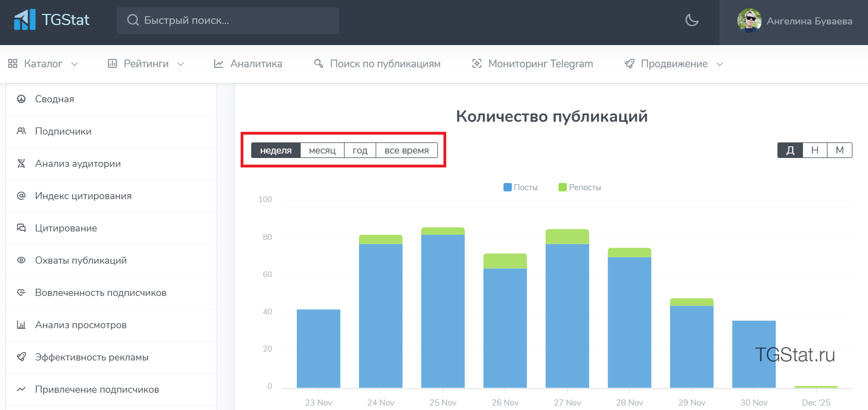Viewport: 868px width, 410px height.
Task: Select the месяц period option
Action: (x=322, y=150)
